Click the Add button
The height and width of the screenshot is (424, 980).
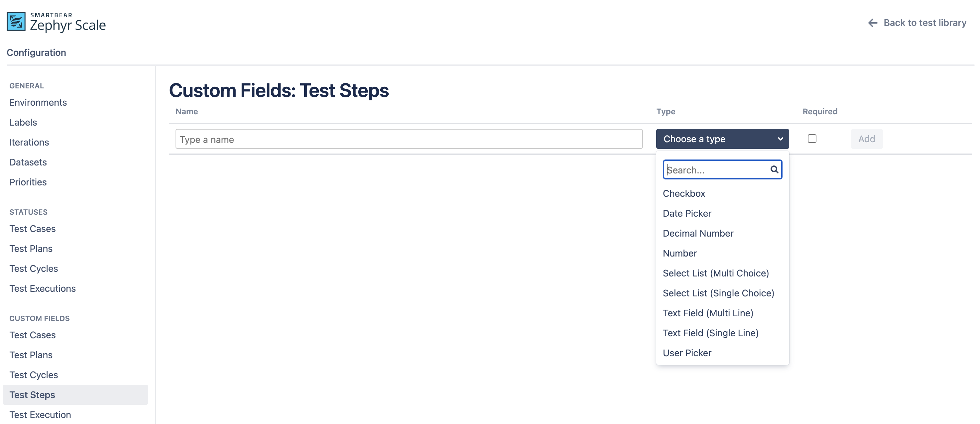point(866,139)
